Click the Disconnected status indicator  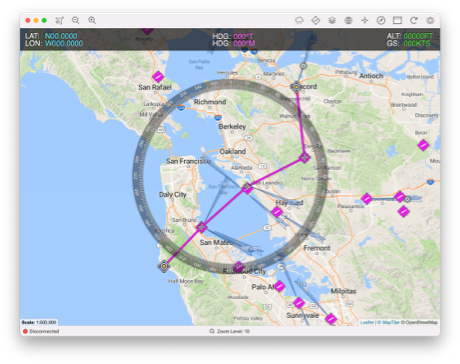(x=41, y=331)
